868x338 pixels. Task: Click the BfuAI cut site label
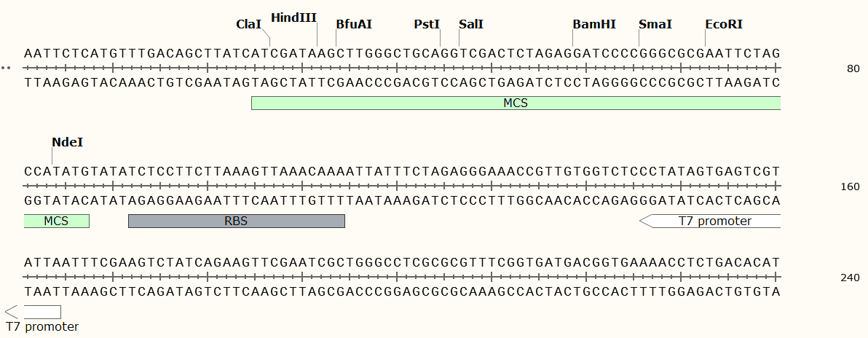354,24
